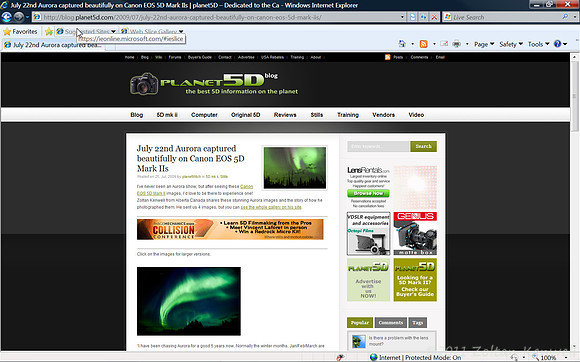Open the Computer site menu item
The height and width of the screenshot is (362, 580).
tap(204, 115)
